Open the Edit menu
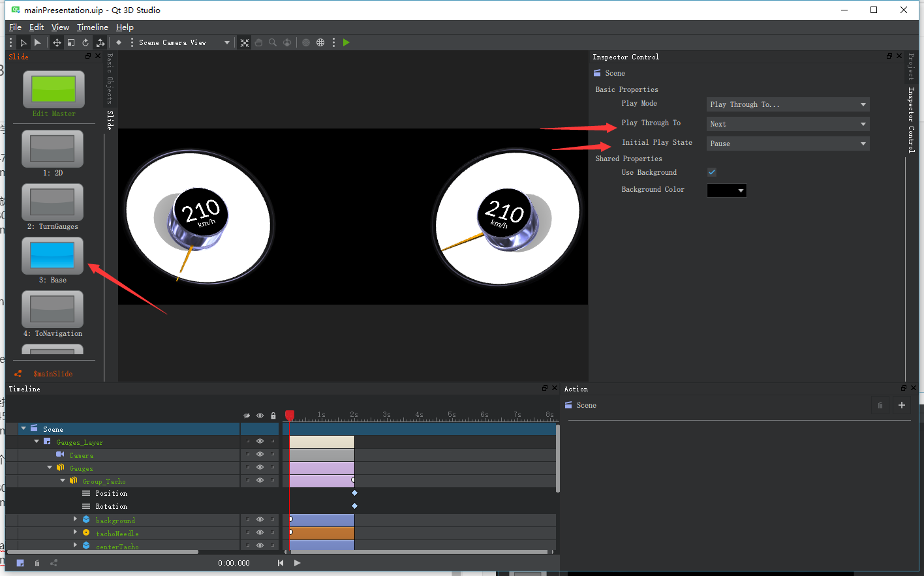924x576 pixels. pos(37,27)
